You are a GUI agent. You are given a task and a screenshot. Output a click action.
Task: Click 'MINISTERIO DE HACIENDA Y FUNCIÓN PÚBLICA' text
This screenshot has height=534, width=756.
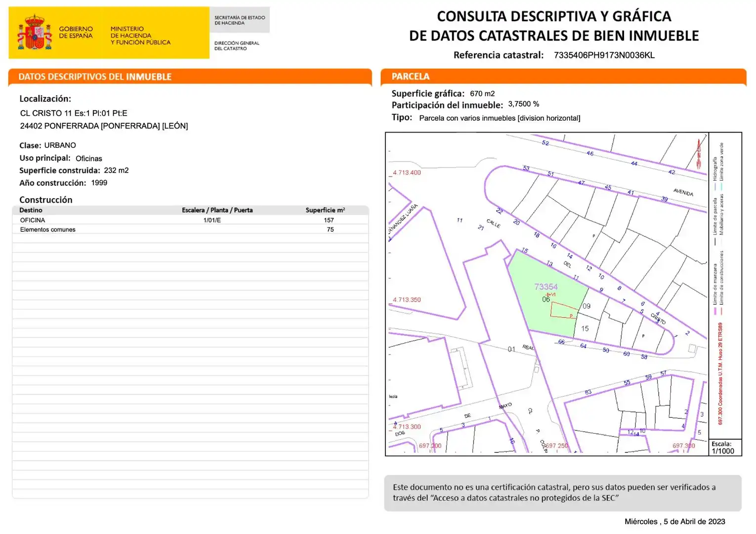coord(140,36)
